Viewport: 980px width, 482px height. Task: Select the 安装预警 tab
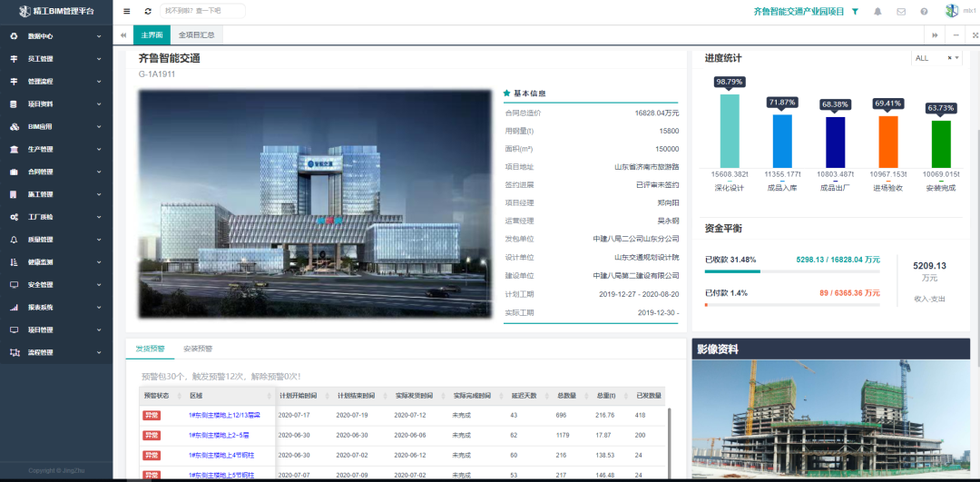[198, 349]
